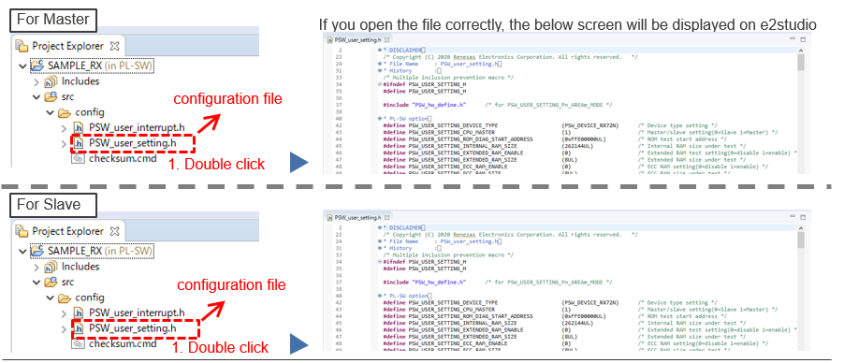The width and height of the screenshot is (844, 363).
Task: Click PSW_user_interrupt.h header icon in Master tree
Action: (78, 128)
